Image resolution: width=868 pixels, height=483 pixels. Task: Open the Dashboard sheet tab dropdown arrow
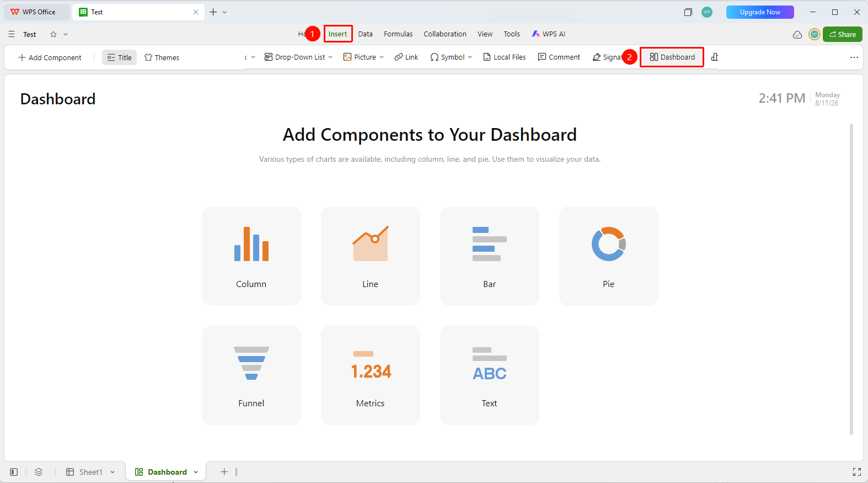point(196,473)
